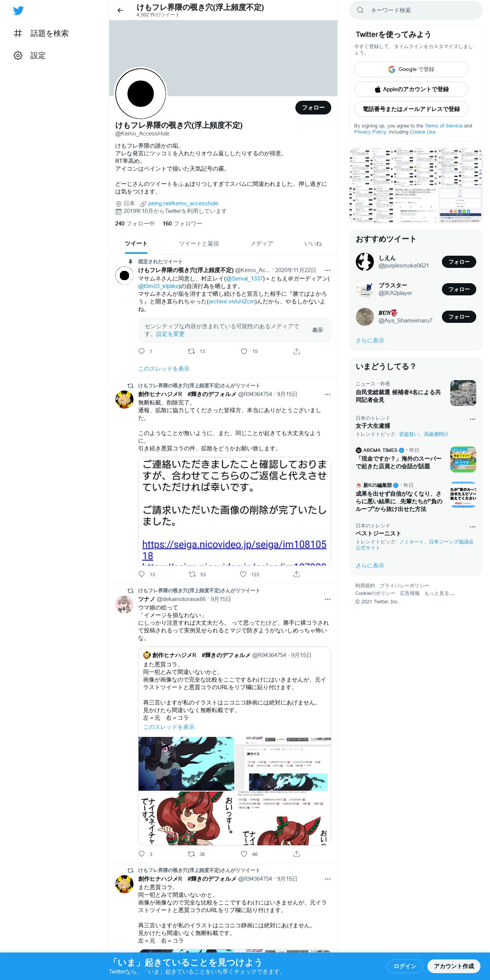This screenshot has height=980, width=490.
Task: Open peing.net/kemo_accesshole profile link
Action: pyautogui.click(x=183, y=203)
